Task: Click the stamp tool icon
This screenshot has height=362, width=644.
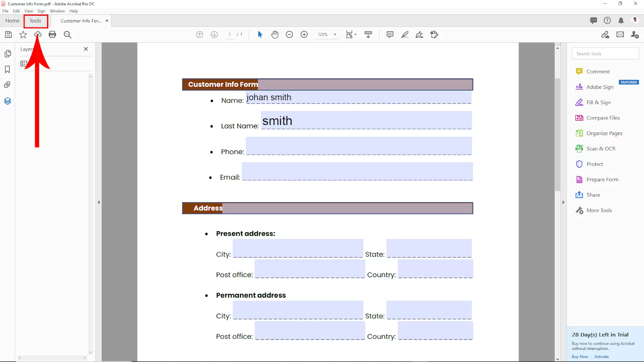Action: 434,35
